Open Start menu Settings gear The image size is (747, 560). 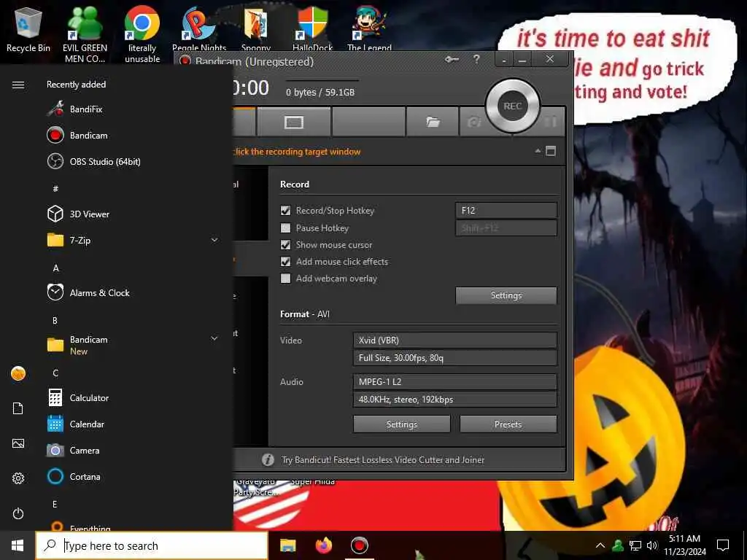tap(18, 478)
